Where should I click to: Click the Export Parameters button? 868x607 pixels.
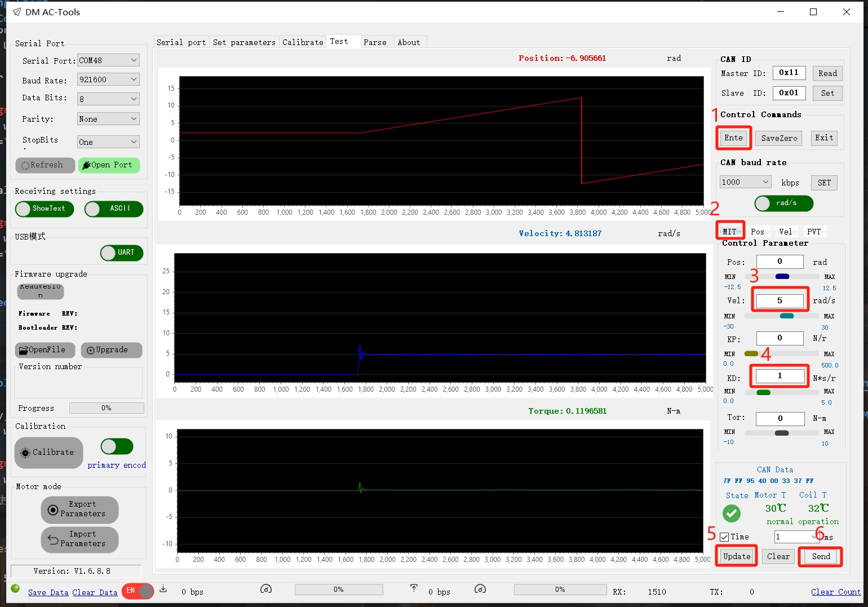(x=79, y=509)
